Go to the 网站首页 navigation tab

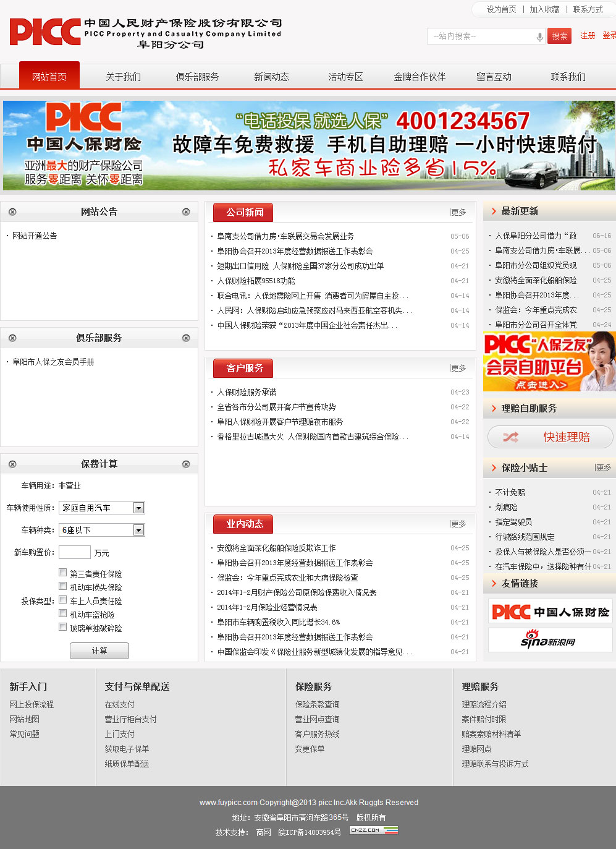coord(49,75)
